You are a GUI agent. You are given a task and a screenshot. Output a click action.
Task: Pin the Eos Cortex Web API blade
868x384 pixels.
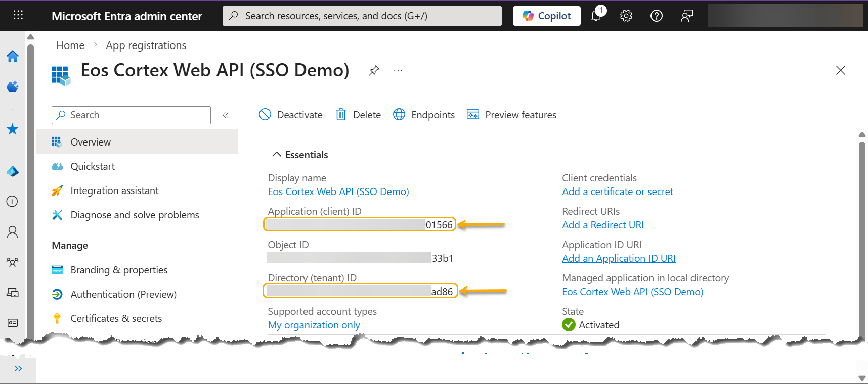coord(374,70)
